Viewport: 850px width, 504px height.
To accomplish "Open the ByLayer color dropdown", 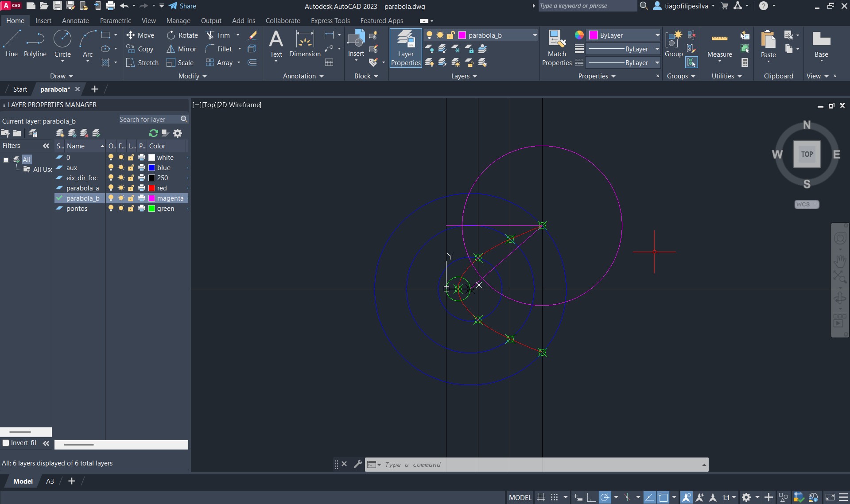I will (657, 35).
